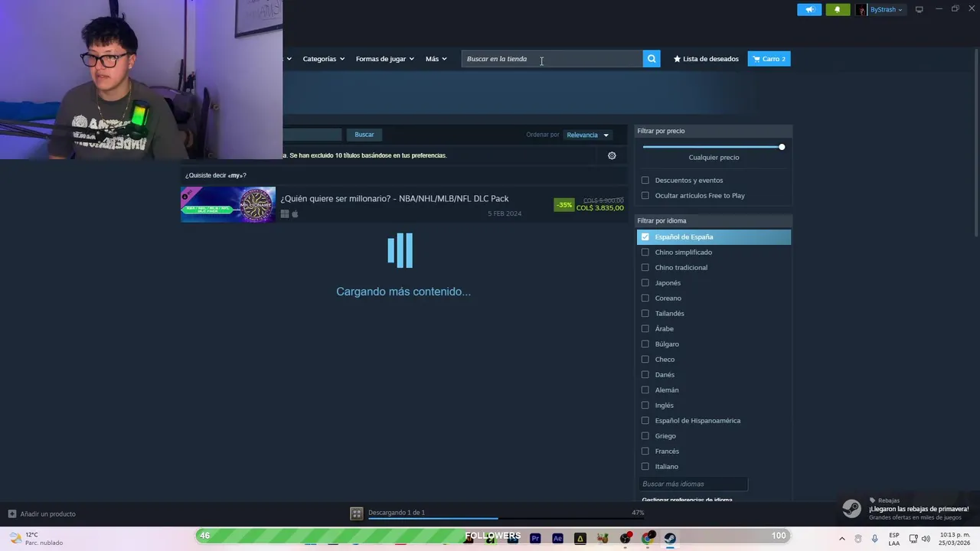Click the Buscar button beside the term field

click(x=364, y=135)
